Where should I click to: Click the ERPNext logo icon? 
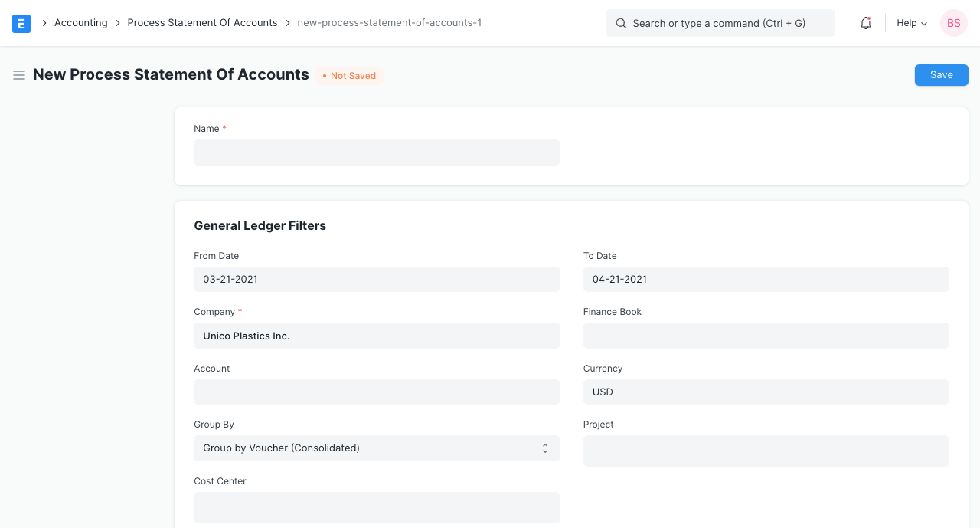pyautogui.click(x=21, y=24)
